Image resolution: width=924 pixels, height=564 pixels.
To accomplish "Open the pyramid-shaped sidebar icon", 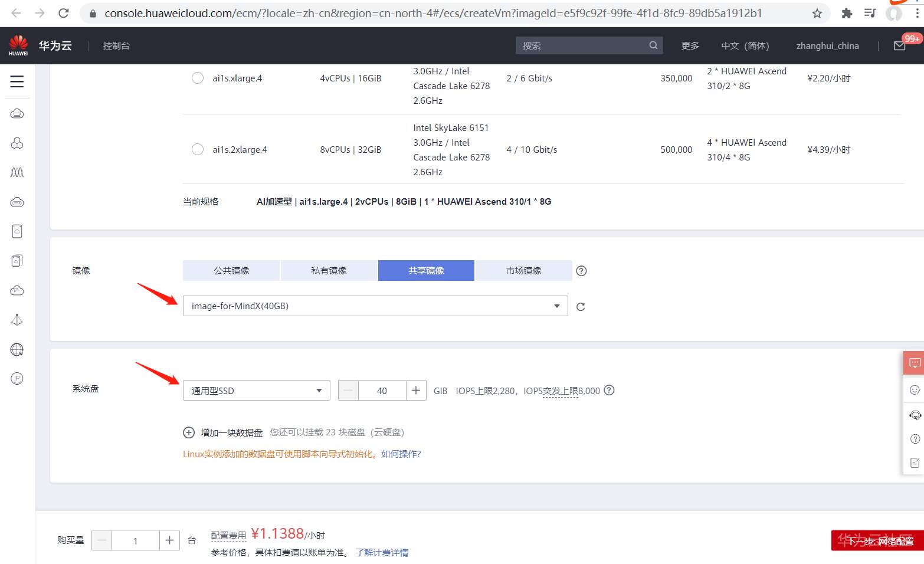I will pos(17,320).
